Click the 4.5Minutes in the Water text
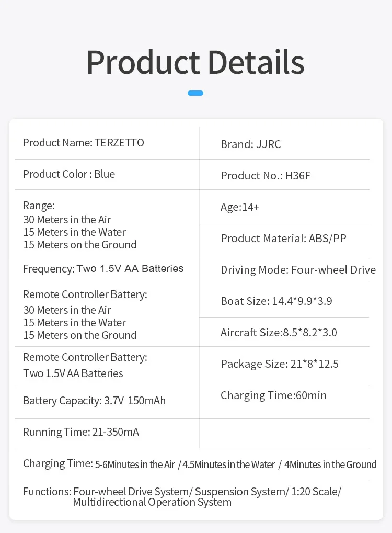This screenshot has height=533, width=392. click(x=228, y=464)
